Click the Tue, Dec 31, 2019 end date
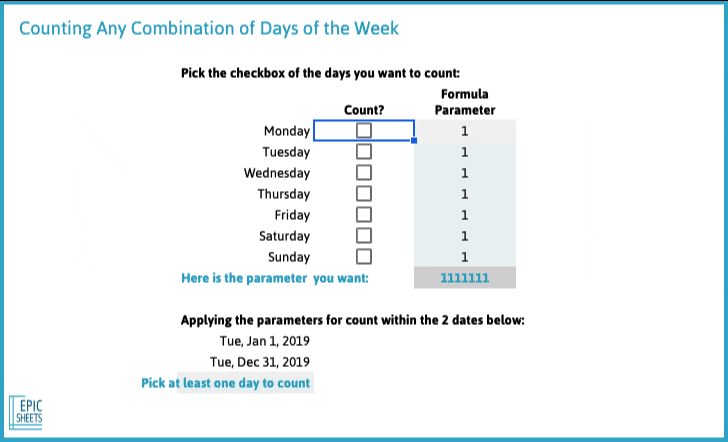 tap(260, 362)
